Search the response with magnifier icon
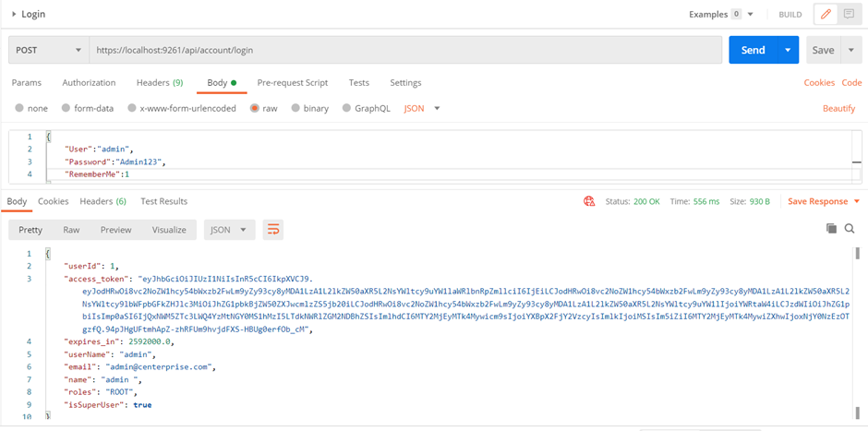The image size is (868, 431). pyautogui.click(x=850, y=229)
